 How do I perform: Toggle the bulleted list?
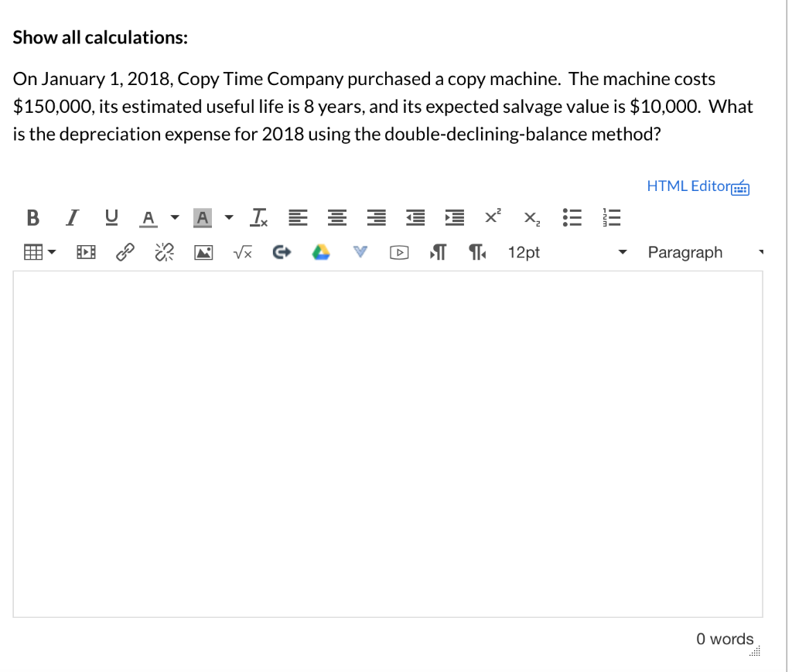572,217
